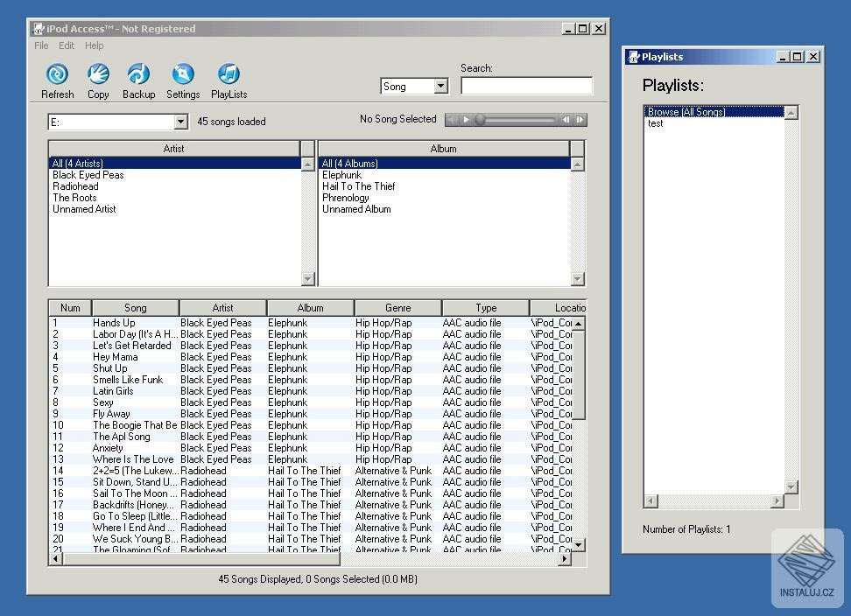The height and width of the screenshot is (616, 851).
Task: Sort the song table by Song column
Action: tap(136, 308)
